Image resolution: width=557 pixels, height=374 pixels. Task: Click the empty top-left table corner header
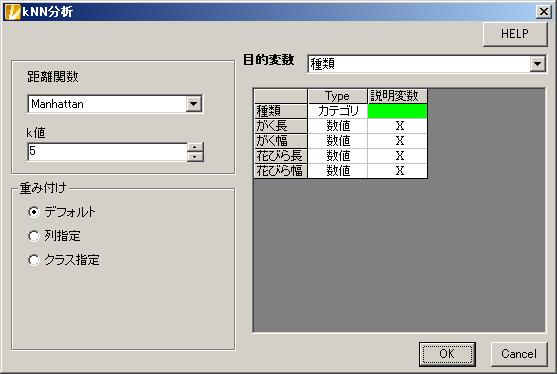[x=281, y=96]
